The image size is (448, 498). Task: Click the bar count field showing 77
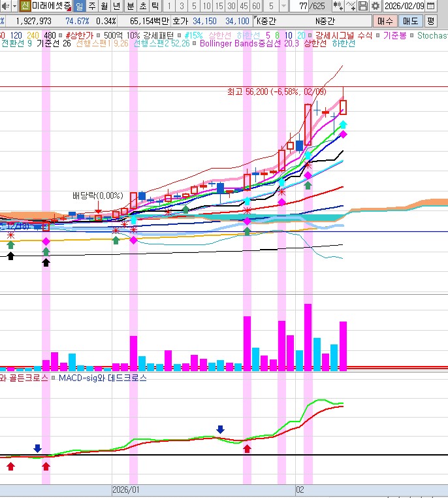coord(300,6)
